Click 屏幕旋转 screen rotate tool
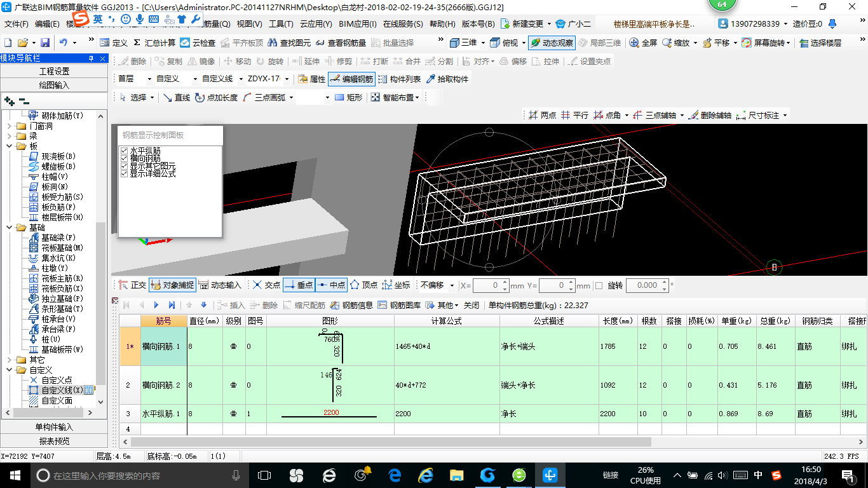 (x=766, y=43)
